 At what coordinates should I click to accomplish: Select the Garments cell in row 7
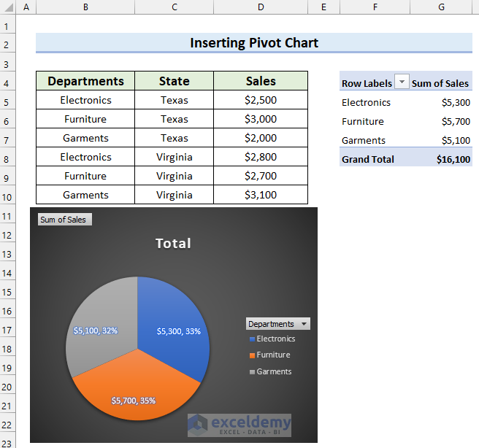[x=85, y=138]
